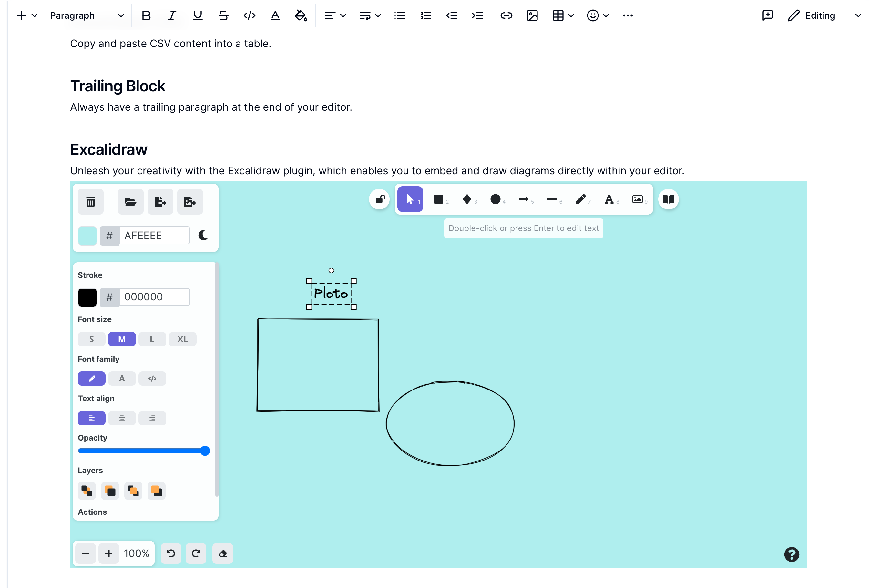The image size is (869, 588).
Task: Open the more options ellipsis menu
Action: coord(628,16)
